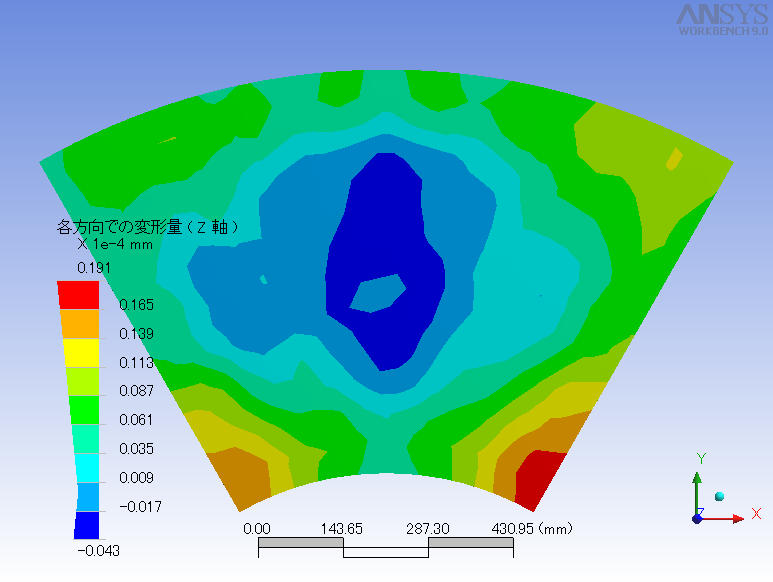Click the dark blue legend color band
773x582 pixels.
click(x=87, y=525)
